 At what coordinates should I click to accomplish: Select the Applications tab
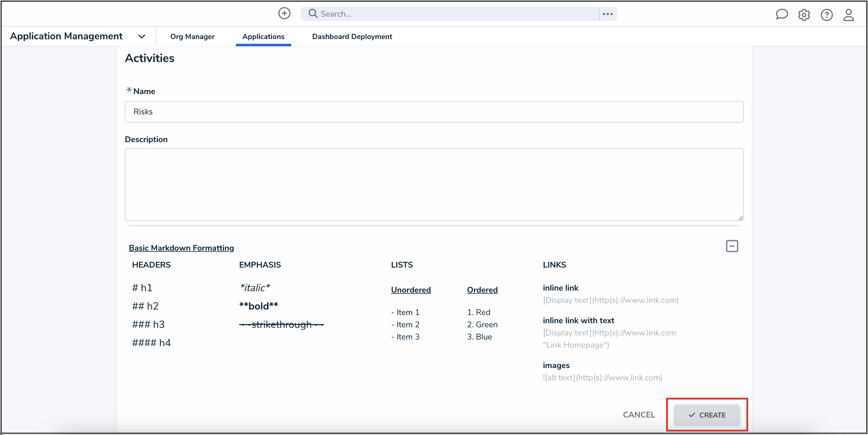coord(263,36)
